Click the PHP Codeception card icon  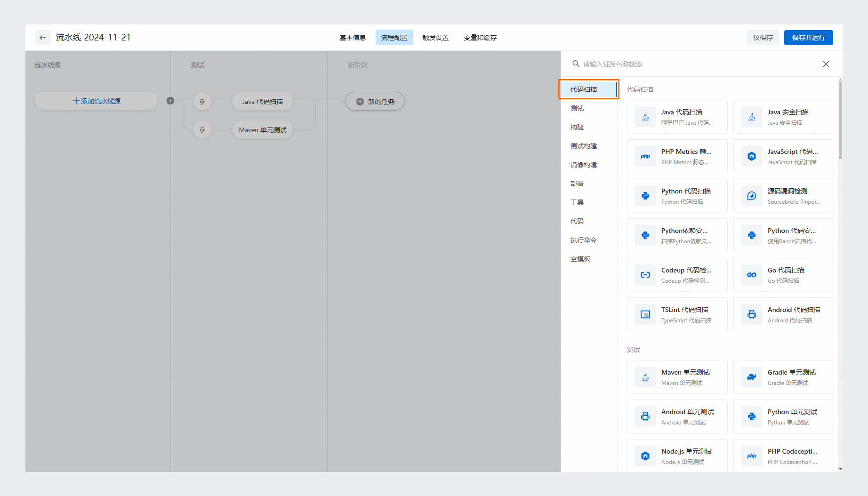coord(752,456)
